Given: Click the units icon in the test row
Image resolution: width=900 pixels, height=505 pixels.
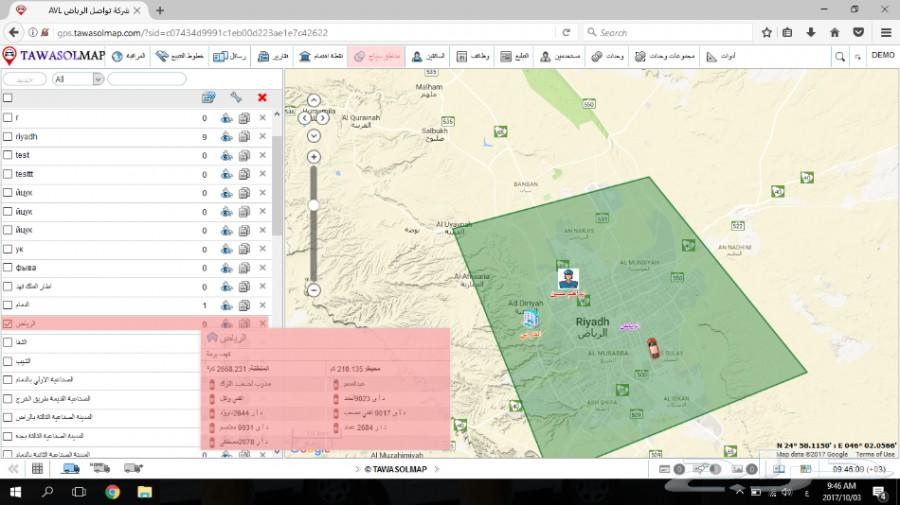Looking at the screenshot, I should coord(226,156).
